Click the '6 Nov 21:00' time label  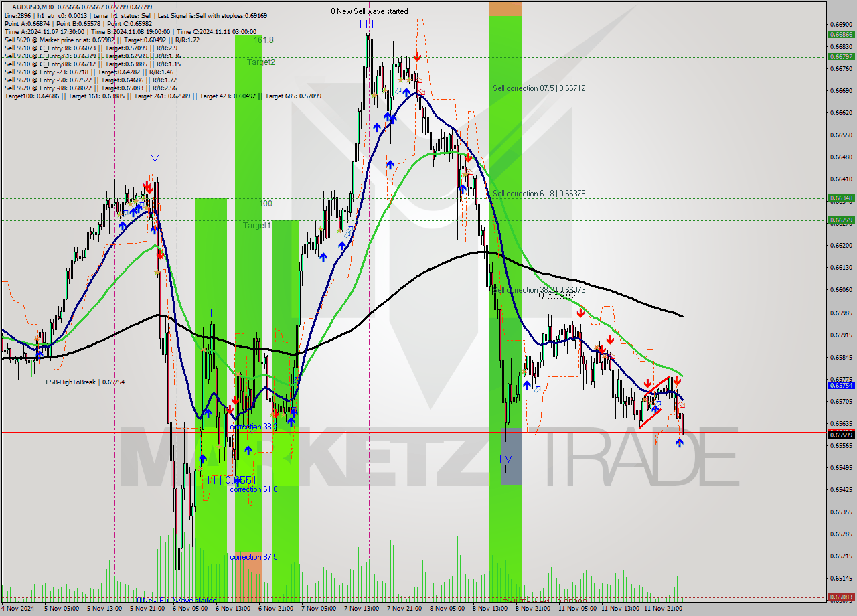pos(275,609)
